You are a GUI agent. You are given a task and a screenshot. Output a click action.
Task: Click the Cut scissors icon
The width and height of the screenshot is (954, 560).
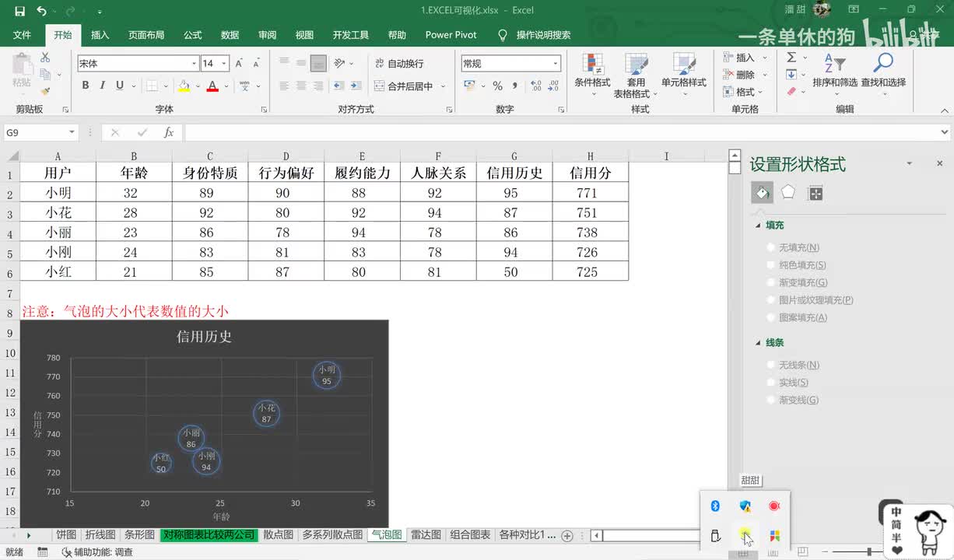(45, 58)
